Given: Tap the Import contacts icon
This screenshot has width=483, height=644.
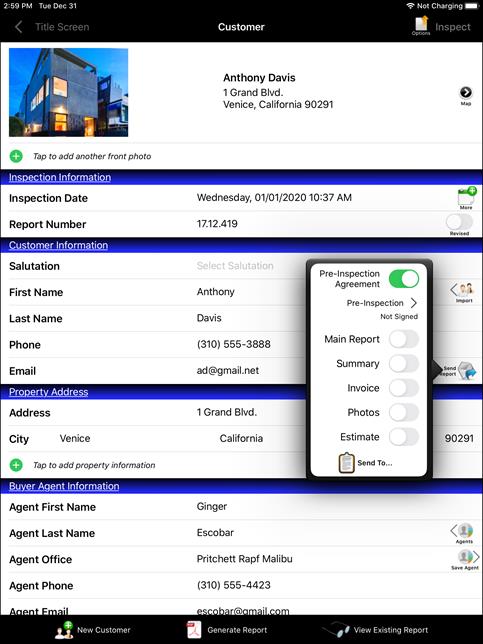Looking at the screenshot, I should pyautogui.click(x=463, y=290).
